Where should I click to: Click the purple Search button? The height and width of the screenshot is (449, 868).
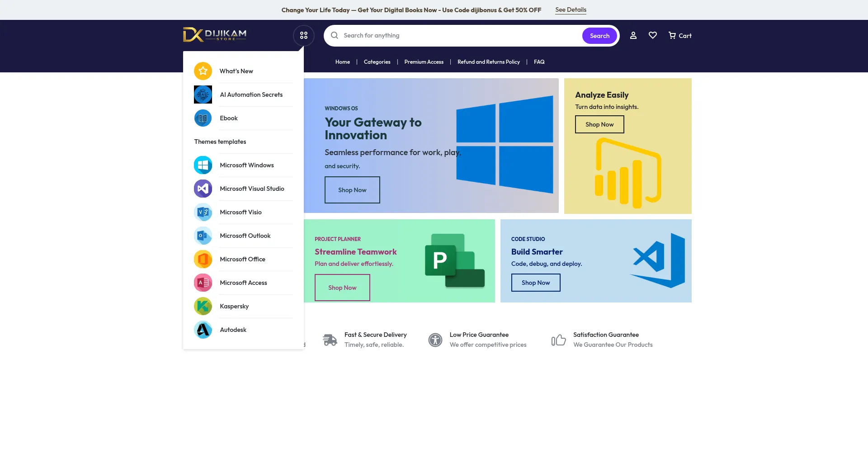coord(599,36)
